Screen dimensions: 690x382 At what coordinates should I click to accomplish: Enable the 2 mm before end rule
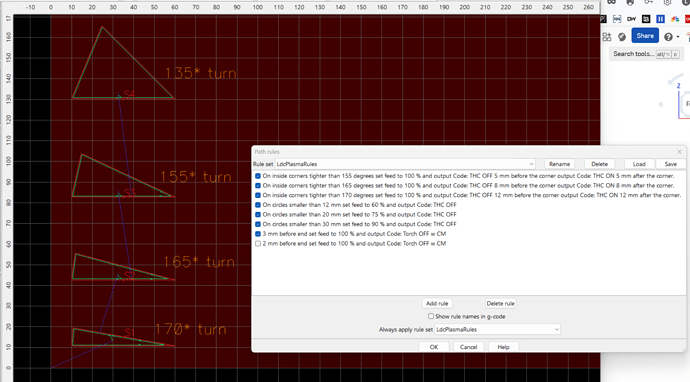coord(258,243)
